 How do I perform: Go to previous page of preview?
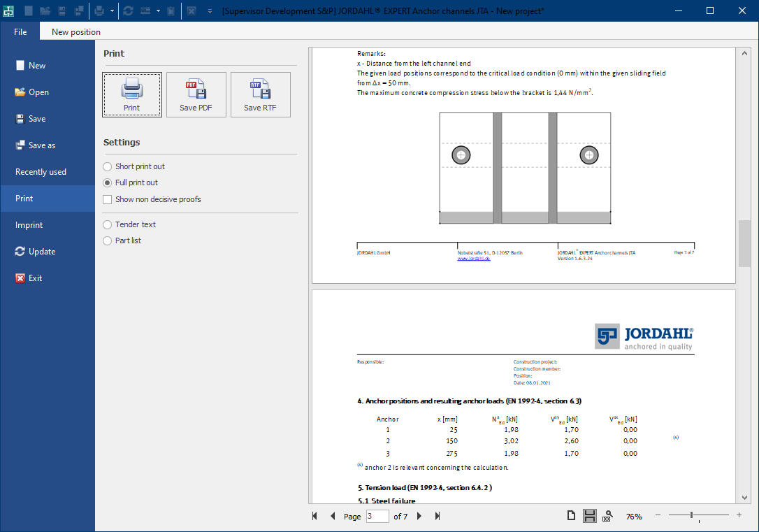[x=333, y=516]
